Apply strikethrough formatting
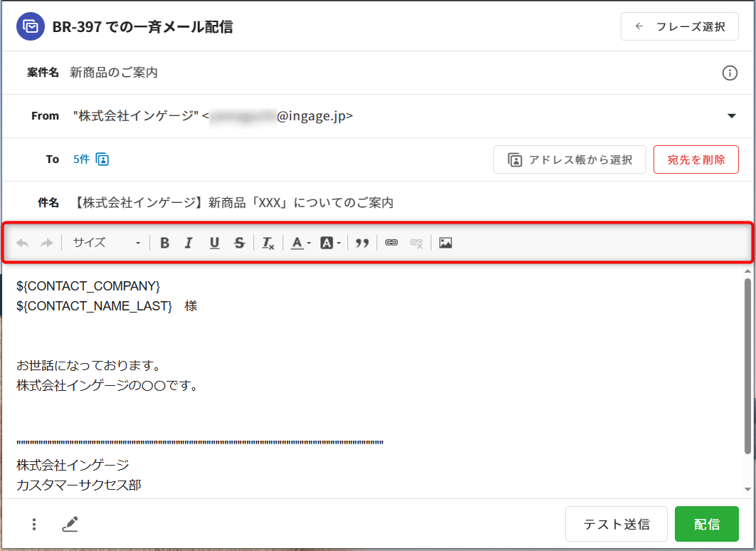The height and width of the screenshot is (551, 756). [x=239, y=243]
